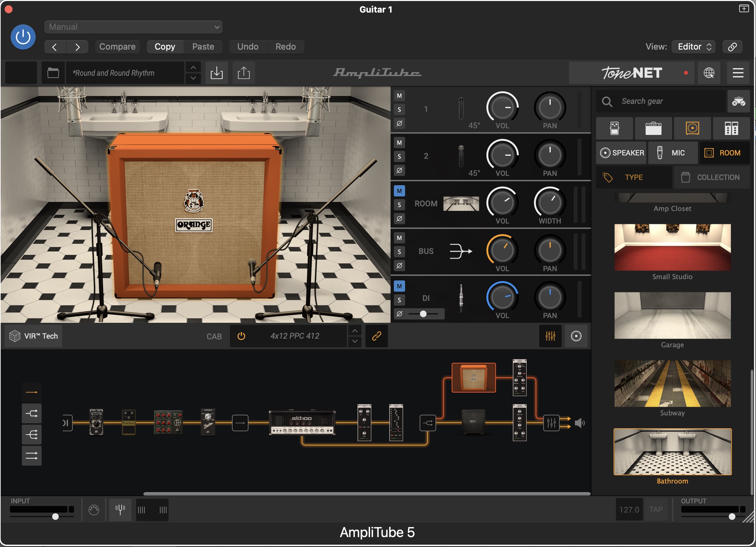The height and width of the screenshot is (547, 756).
Task: Select the single serial routing icon
Action: 32,392
